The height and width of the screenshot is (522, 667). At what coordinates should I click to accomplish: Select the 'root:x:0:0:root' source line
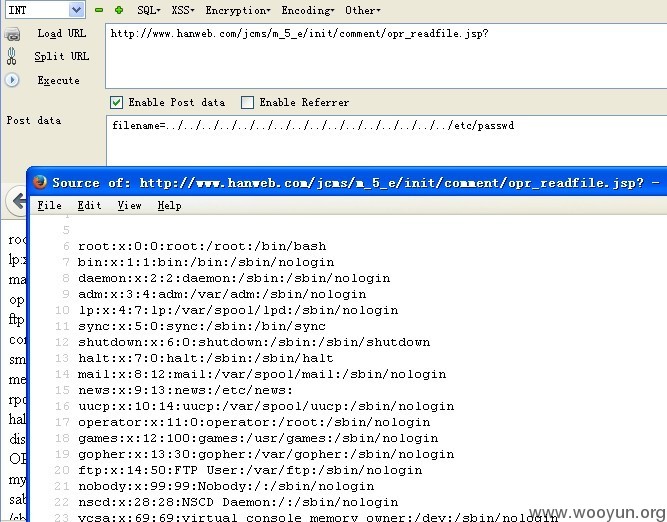(x=202, y=246)
